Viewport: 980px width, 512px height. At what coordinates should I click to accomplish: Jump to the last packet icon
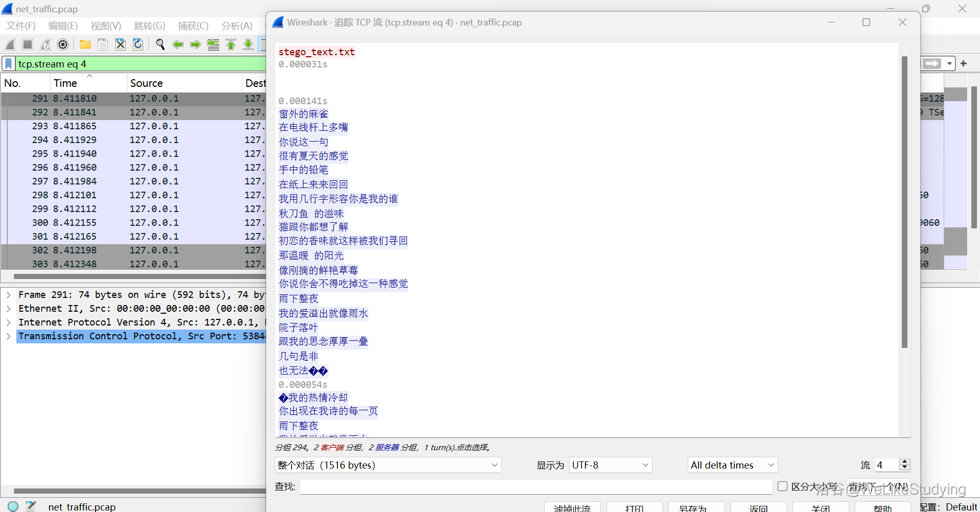pyautogui.click(x=248, y=45)
